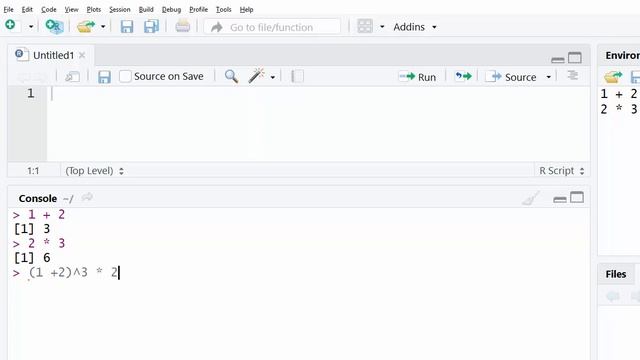Open the View menu
This screenshot has height=360, width=640.
pos(71,9)
